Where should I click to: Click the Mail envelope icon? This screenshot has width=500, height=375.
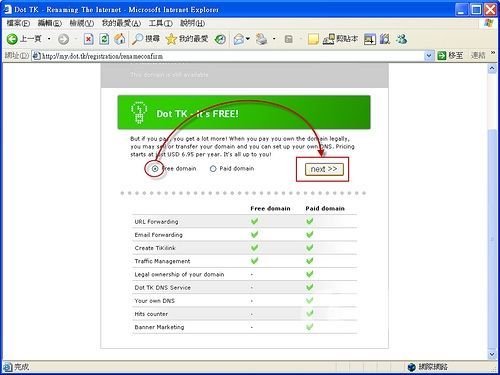click(239, 39)
